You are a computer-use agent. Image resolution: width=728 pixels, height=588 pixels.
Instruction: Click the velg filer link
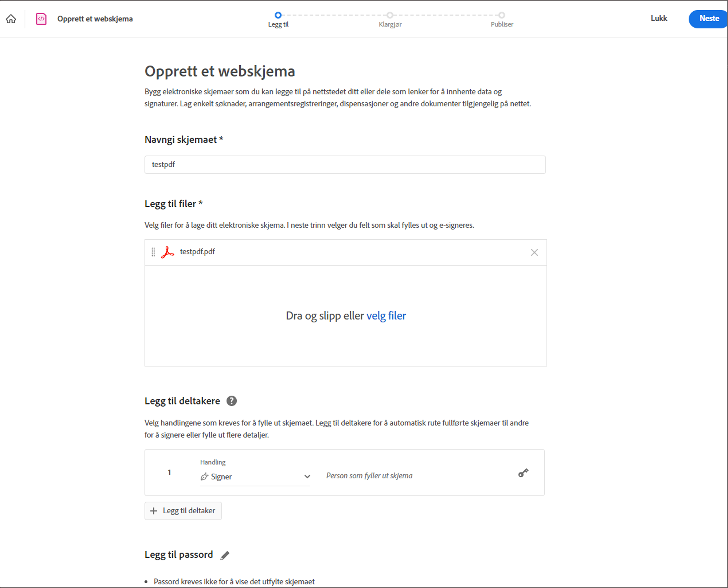[386, 316]
